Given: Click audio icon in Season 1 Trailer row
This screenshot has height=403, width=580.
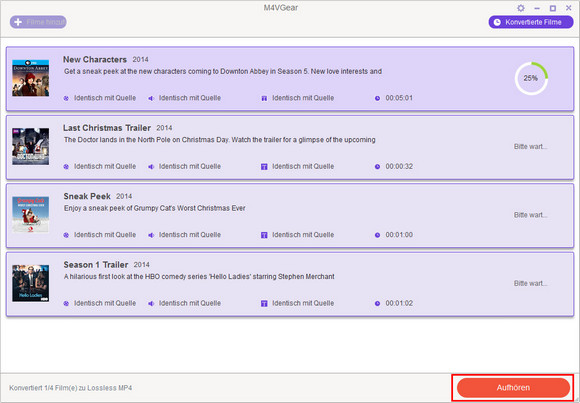Looking at the screenshot, I should (x=151, y=304).
